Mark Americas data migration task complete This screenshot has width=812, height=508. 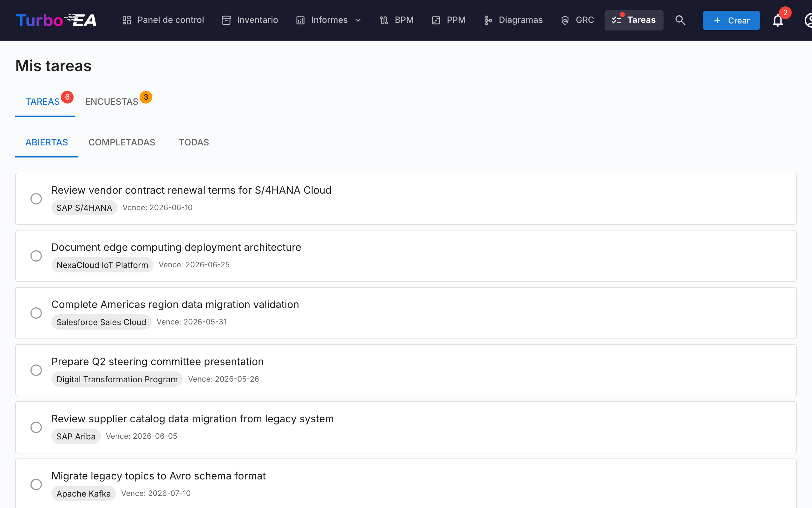tap(36, 313)
